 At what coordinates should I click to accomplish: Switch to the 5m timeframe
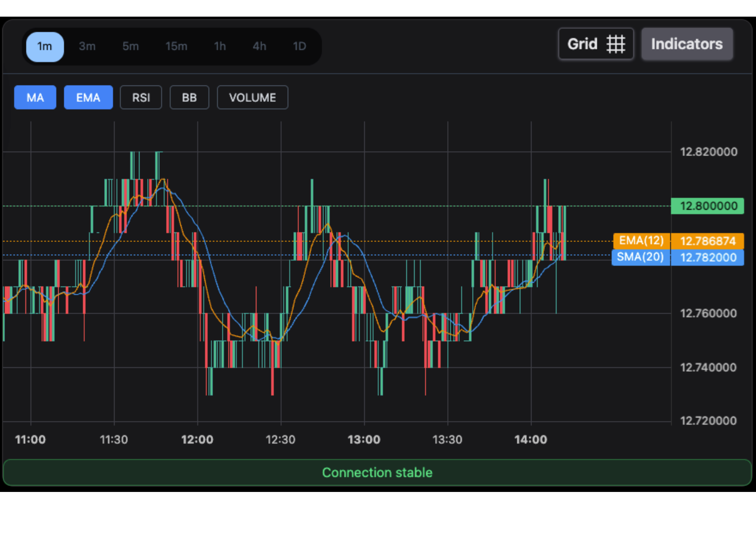(x=131, y=46)
